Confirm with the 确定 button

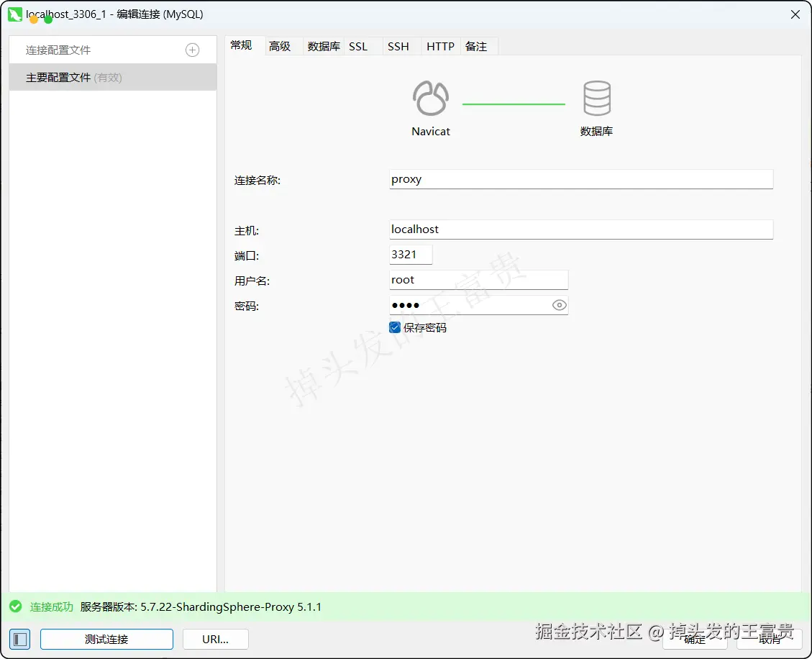point(695,640)
